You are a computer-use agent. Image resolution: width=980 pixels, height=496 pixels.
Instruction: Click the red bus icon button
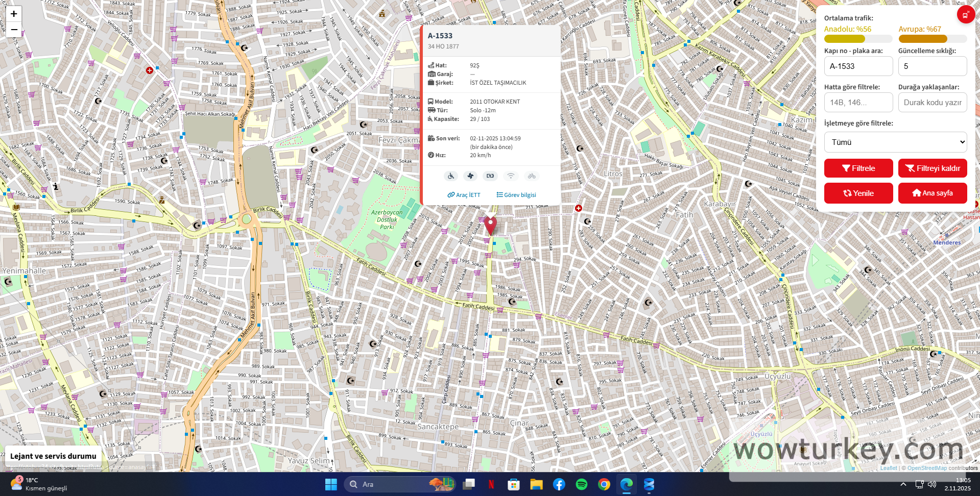coord(965,15)
